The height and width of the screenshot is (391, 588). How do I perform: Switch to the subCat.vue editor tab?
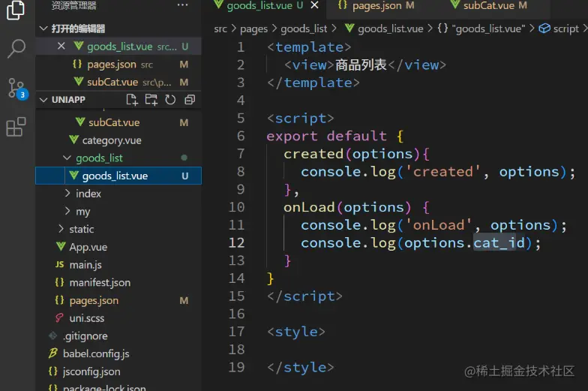pos(493,6)
